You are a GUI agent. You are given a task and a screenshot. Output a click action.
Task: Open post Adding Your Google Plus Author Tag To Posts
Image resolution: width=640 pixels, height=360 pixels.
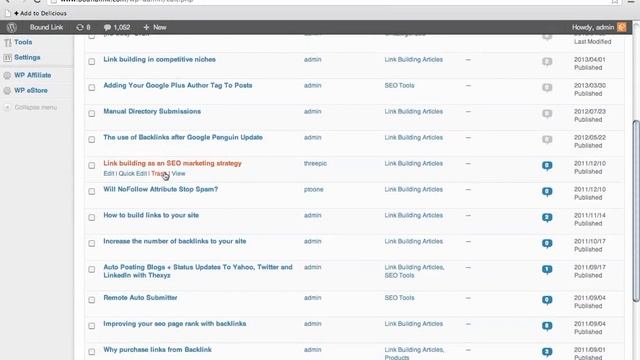tap(178, 85)
